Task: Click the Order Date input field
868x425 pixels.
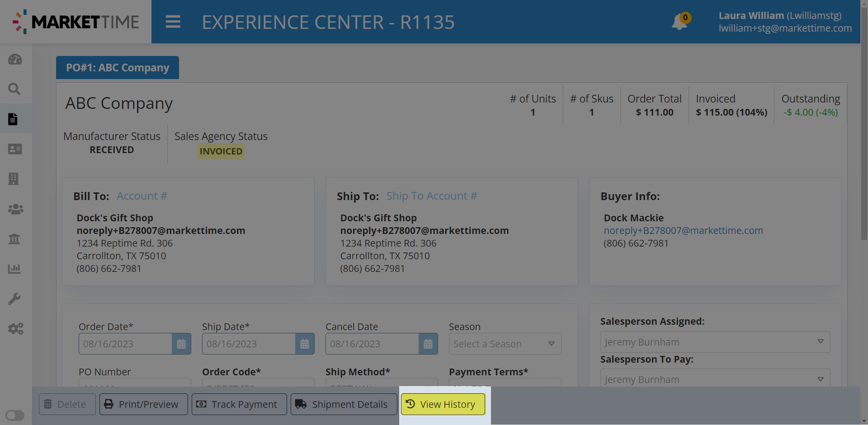Action: point(125,344)
